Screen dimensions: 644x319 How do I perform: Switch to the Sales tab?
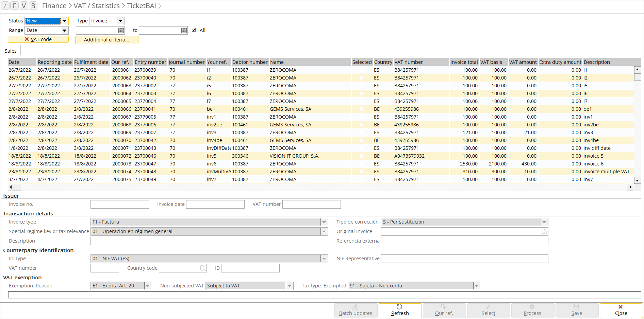(11, 51)
